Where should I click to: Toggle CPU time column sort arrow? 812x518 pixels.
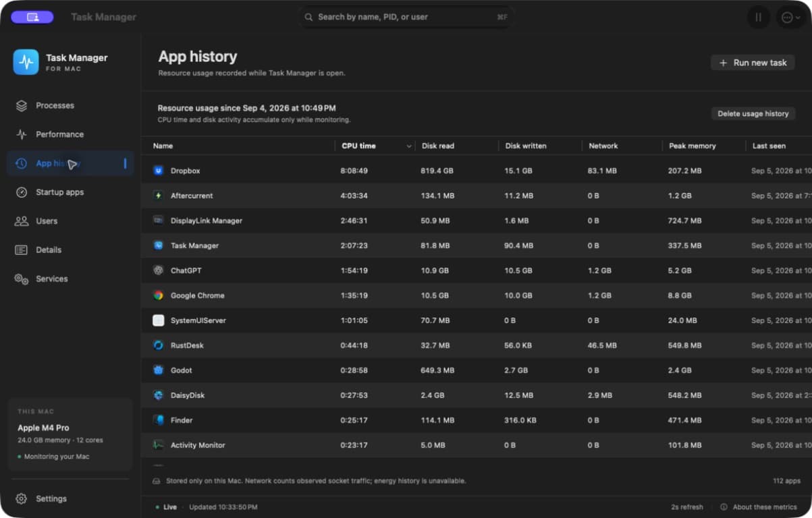(408, 146)
